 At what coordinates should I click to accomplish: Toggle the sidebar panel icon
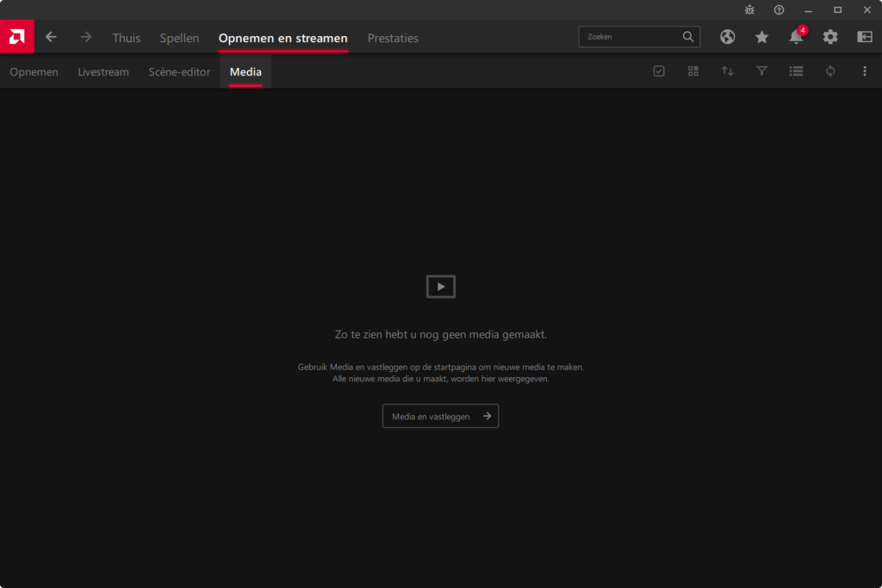(x=865, y=37)
